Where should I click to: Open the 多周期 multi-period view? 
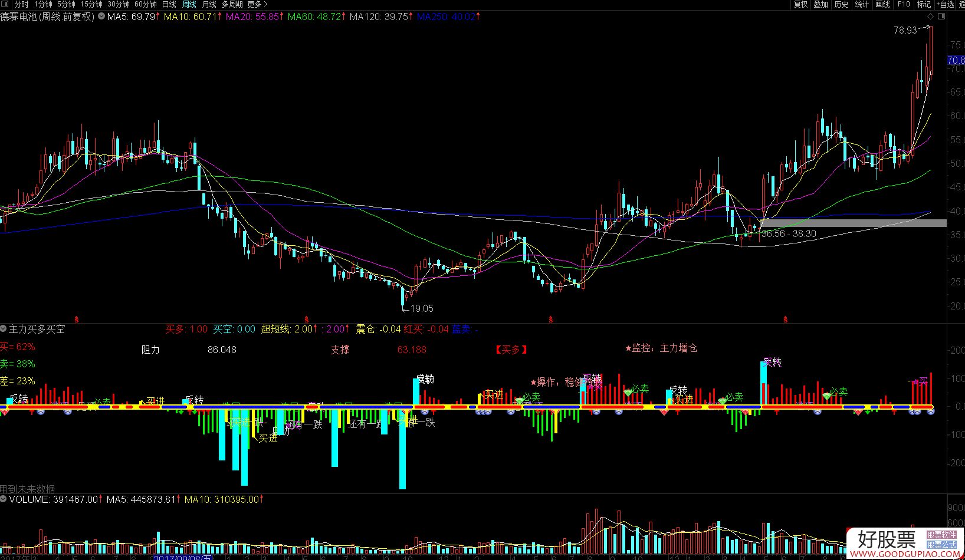232,4
